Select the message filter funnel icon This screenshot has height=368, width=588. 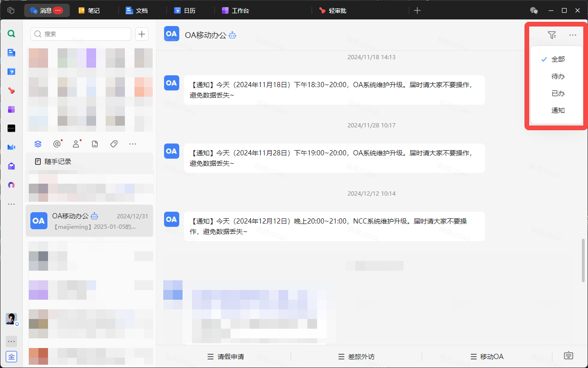[551, 35]
